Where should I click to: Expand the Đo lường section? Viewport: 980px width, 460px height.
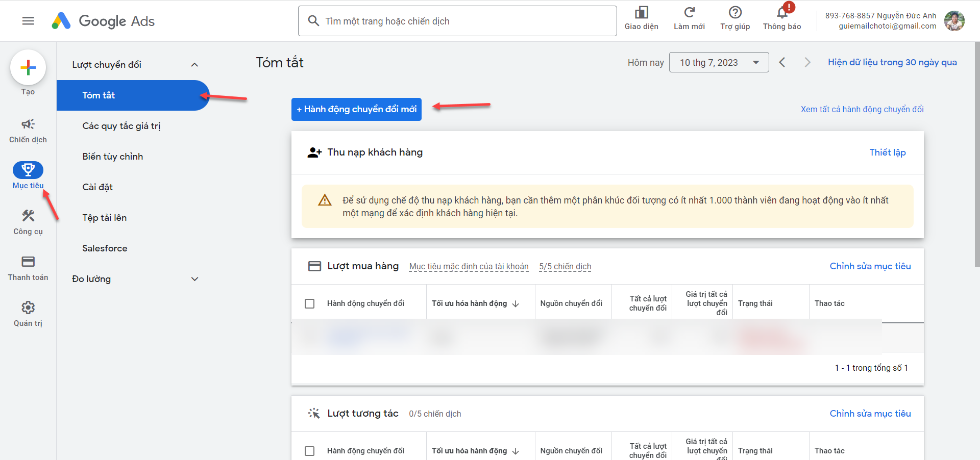coord(194,279)
